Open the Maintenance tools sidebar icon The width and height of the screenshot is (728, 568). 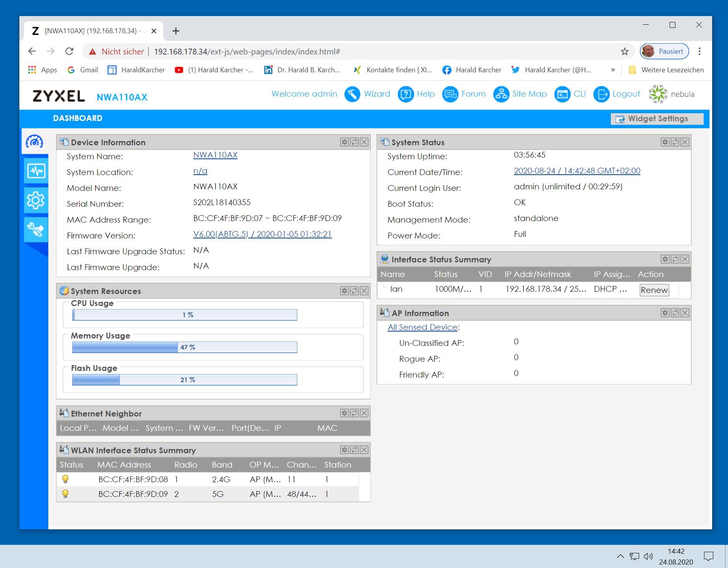click(36, 230)
